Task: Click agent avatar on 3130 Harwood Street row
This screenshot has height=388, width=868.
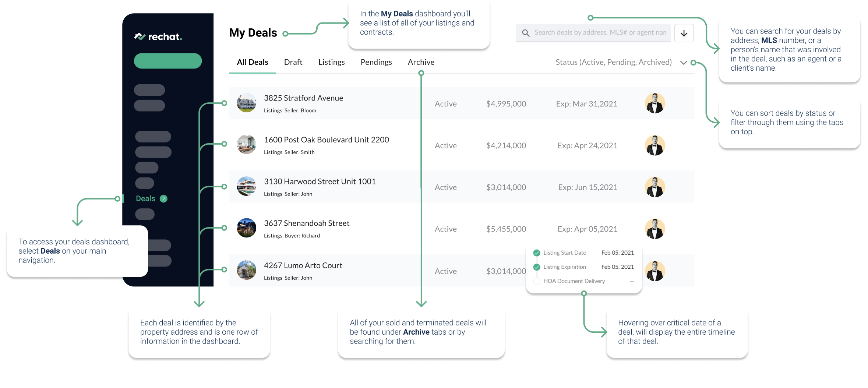Action: (x=655, y=187)
